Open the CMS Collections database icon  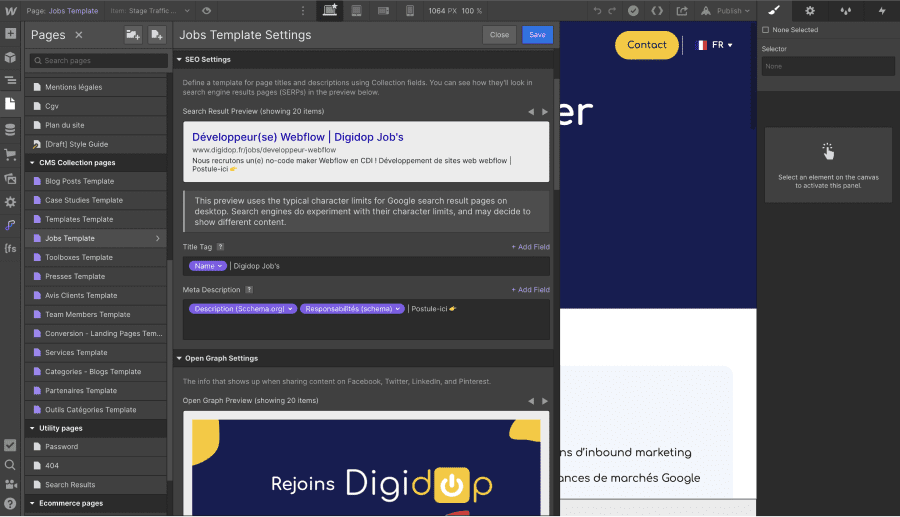pyautogui.click(x=10, y=130)
